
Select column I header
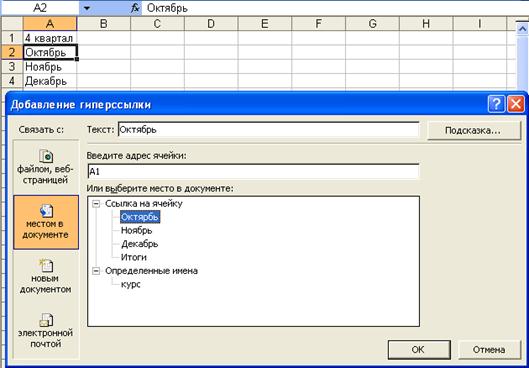click(480, 24)
